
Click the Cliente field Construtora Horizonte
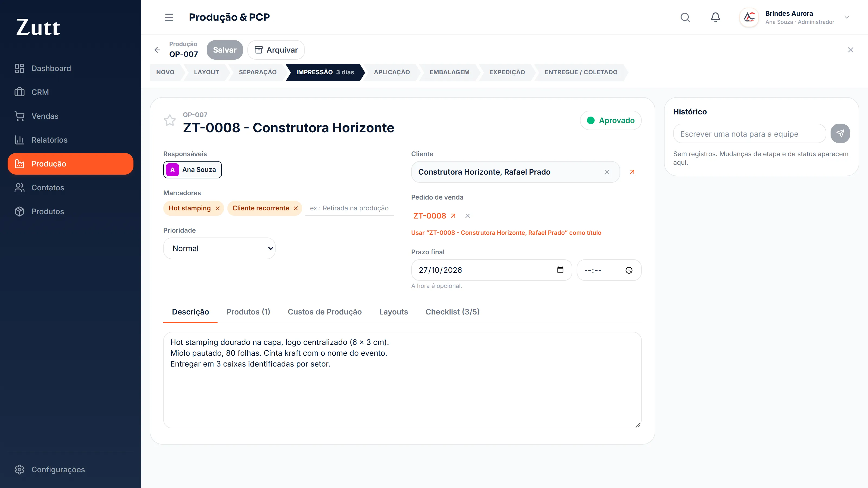point(516,172)
